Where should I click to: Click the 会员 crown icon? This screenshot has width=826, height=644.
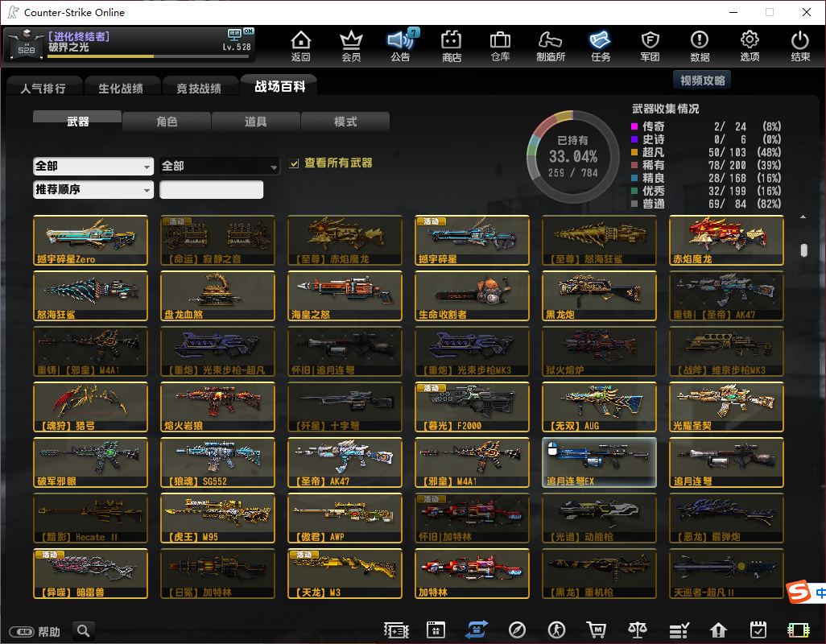(x=351, y=46)
